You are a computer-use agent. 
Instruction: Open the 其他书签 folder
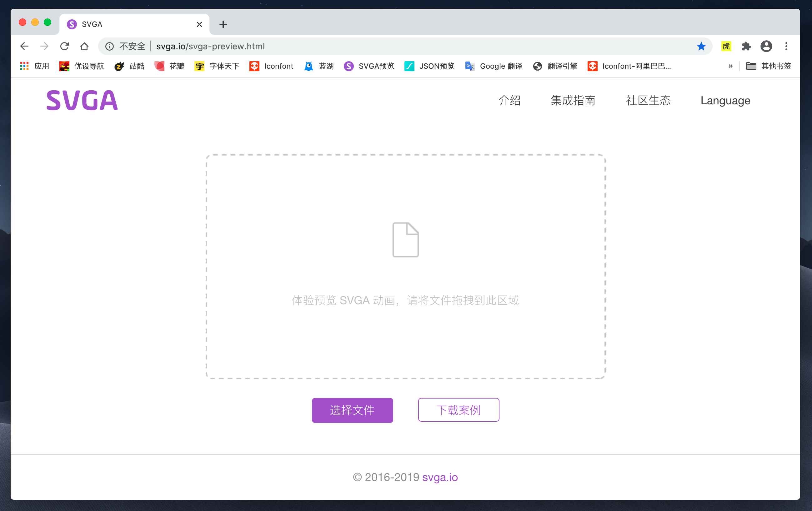pyautogui.click(x=769, y=66)
